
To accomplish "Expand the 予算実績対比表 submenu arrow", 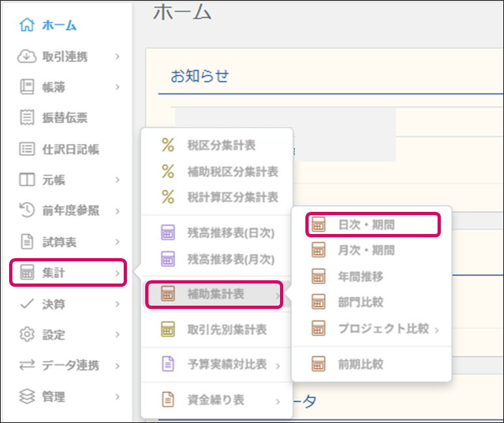I will [278, 366].
